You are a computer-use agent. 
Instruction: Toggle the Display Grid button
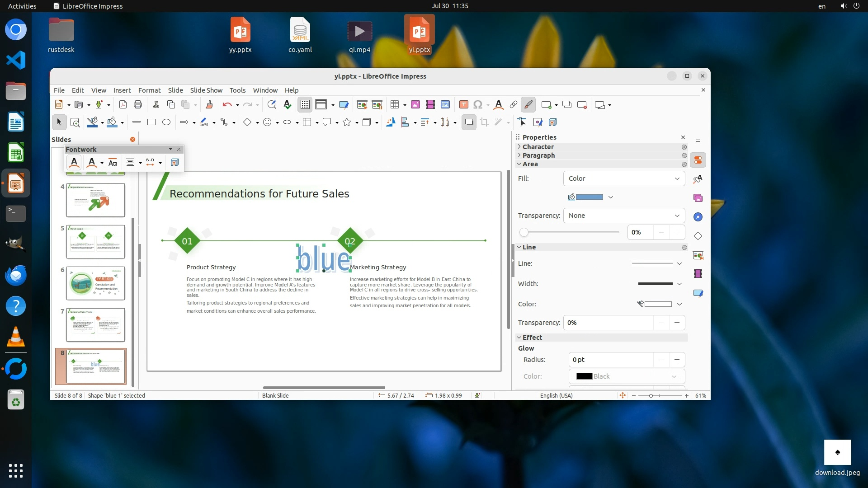[x=305, y=105]
